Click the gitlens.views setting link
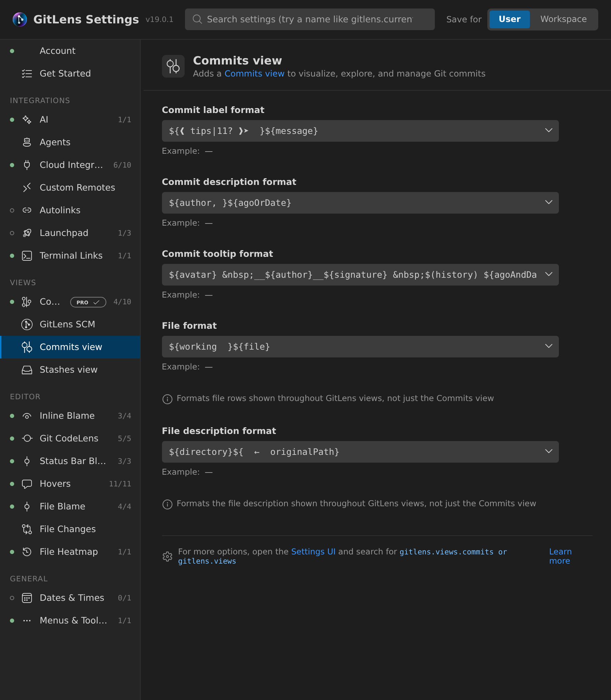Image resolution: width=611 pixels, height=700 pixels. [207, 561]
